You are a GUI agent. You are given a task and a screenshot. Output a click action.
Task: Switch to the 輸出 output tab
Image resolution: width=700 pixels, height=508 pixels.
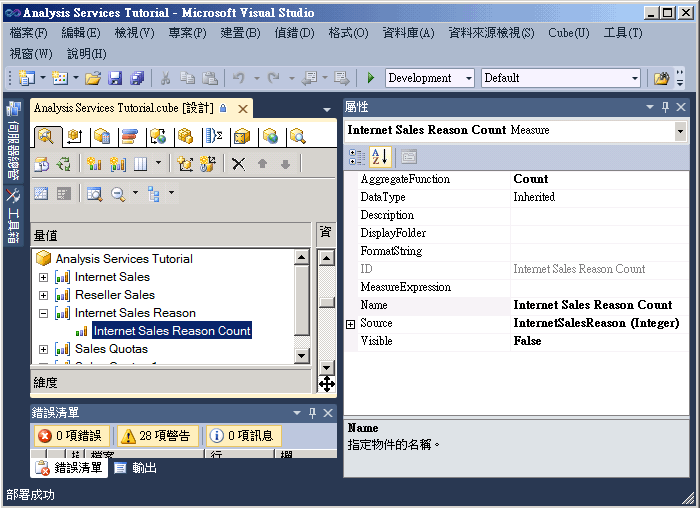click(x=136, y=468)
